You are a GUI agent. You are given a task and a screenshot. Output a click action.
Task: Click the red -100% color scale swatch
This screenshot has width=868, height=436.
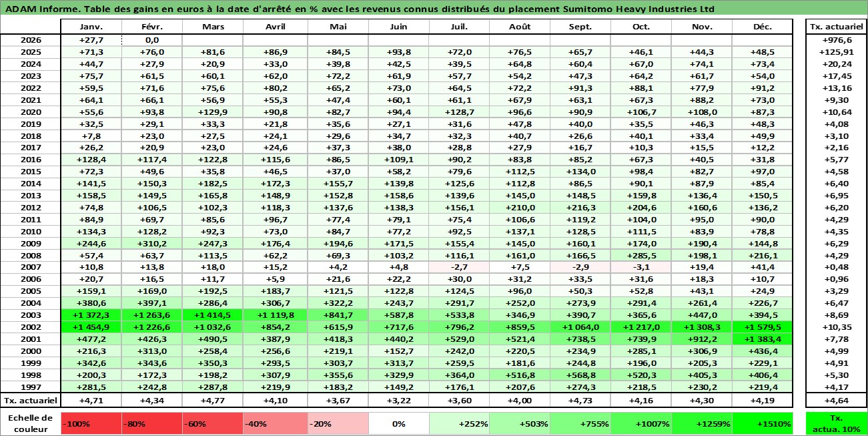[91, 423]
